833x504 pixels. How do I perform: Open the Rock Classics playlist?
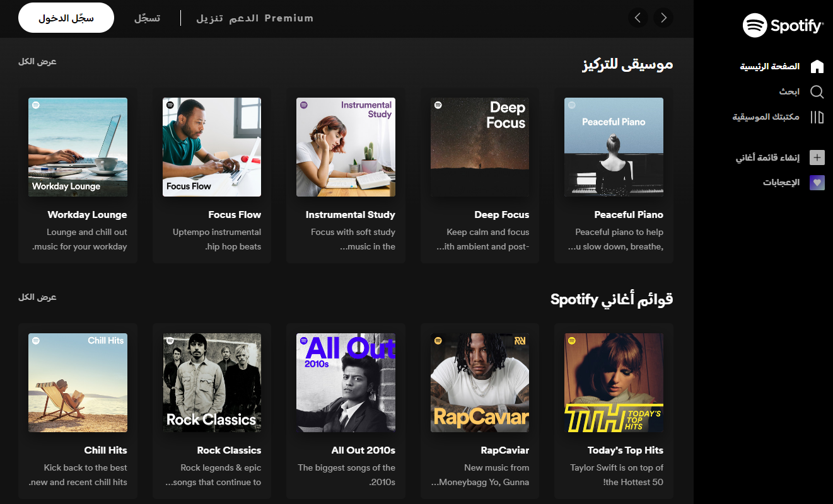[x=211, y=382]
